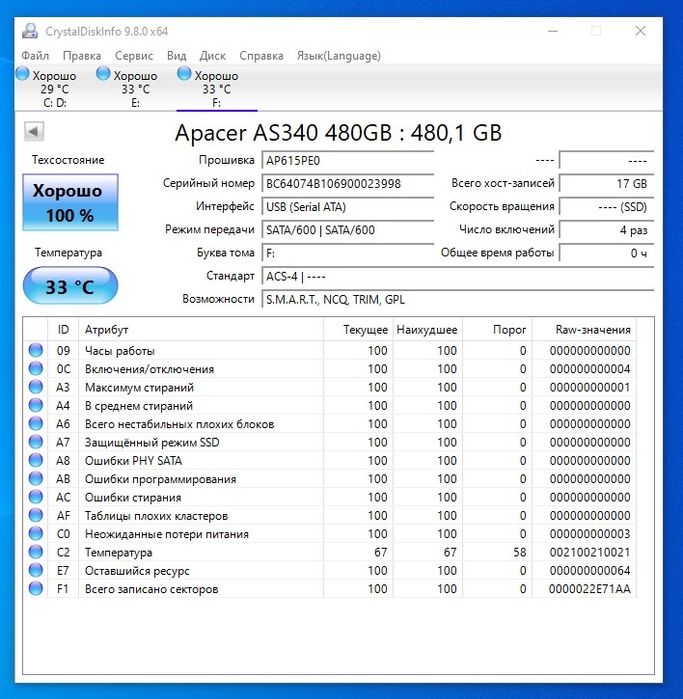
Task: Click the Текущее column header
Action: pyautogui.click(x=358, y=330)
